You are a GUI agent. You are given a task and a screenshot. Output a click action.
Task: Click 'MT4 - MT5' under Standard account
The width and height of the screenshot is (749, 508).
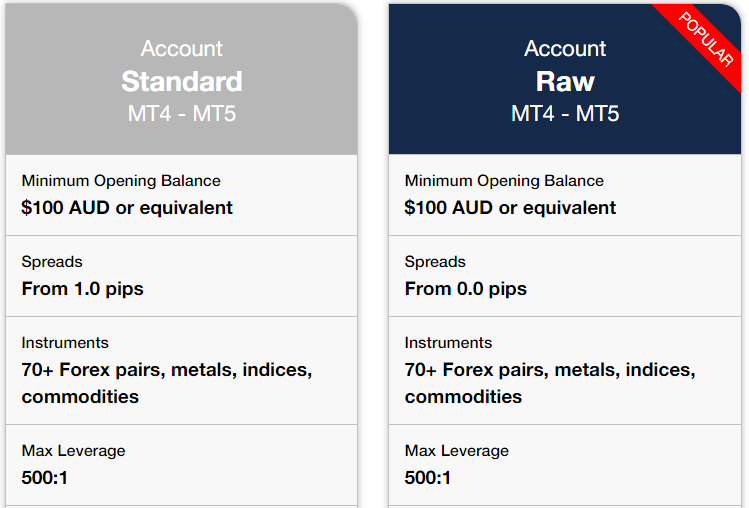pyautogui.click(x=182, y=114)
